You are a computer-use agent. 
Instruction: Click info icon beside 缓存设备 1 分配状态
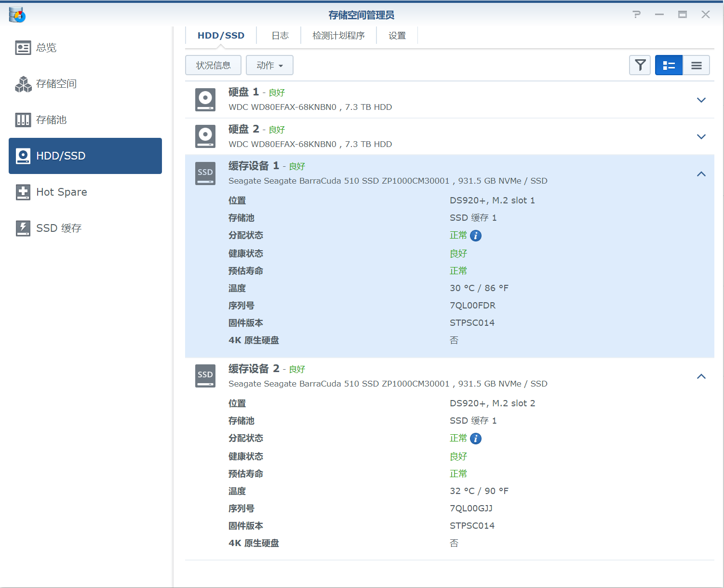click(476, 236)
